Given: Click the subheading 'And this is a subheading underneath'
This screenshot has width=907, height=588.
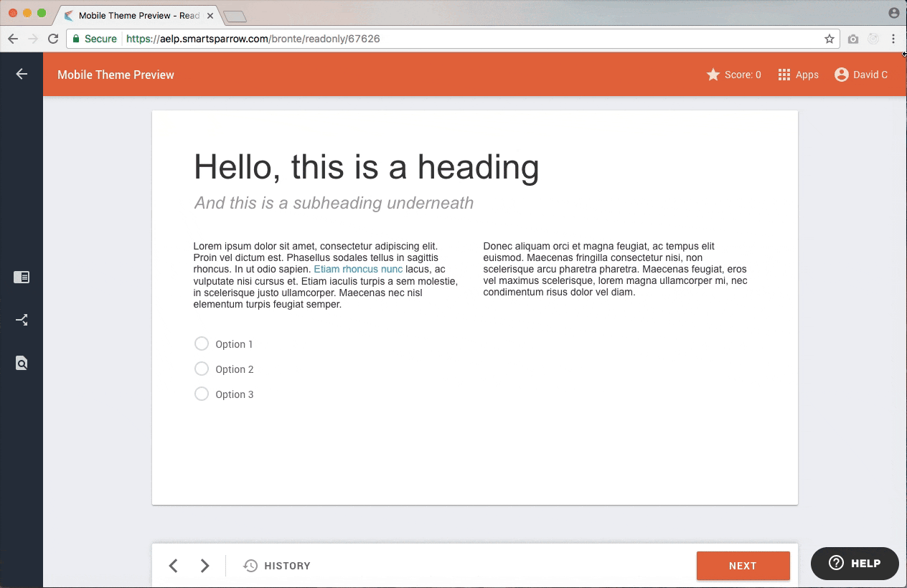Looking at the screenshot, I should [x=334, y=203].
